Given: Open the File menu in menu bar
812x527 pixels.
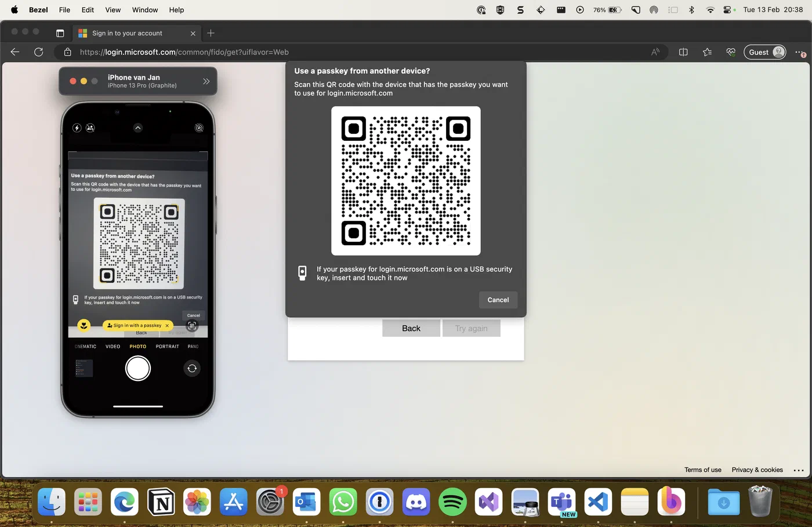Looking at the screenshot, I should (64, 10).
